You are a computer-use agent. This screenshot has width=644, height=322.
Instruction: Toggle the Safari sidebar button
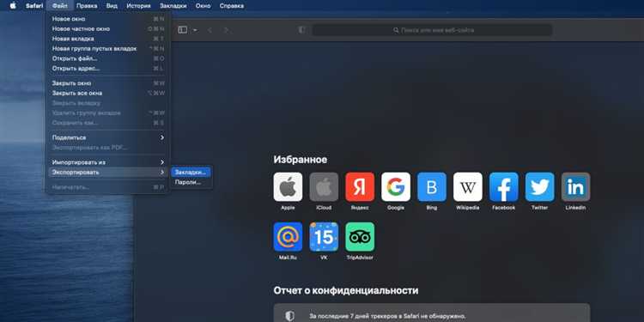(182, 30)
